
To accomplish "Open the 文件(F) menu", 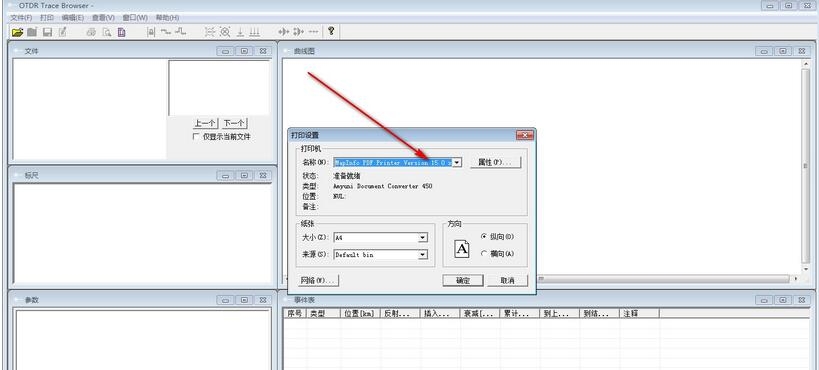I will point(21,17).
